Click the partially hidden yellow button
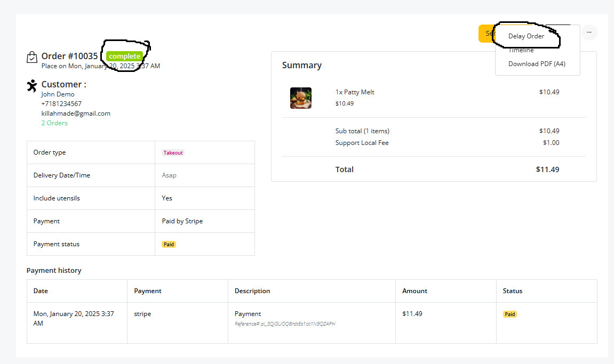Screen dimensions: 614x364 click(x=487, y=34)
